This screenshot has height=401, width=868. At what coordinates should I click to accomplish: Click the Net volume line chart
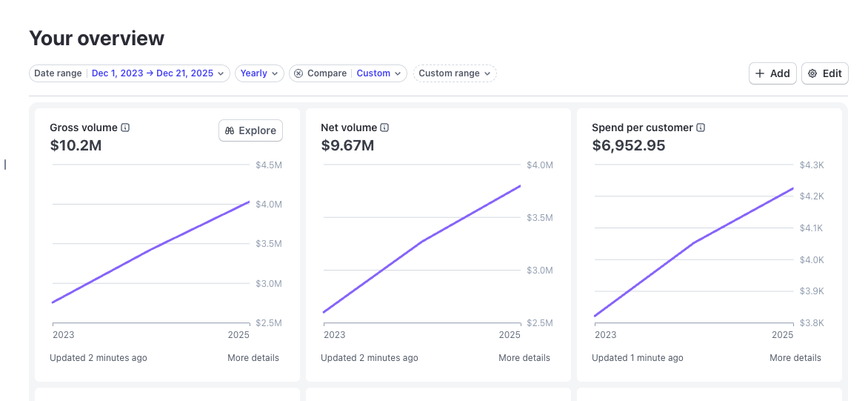[422, 244]
